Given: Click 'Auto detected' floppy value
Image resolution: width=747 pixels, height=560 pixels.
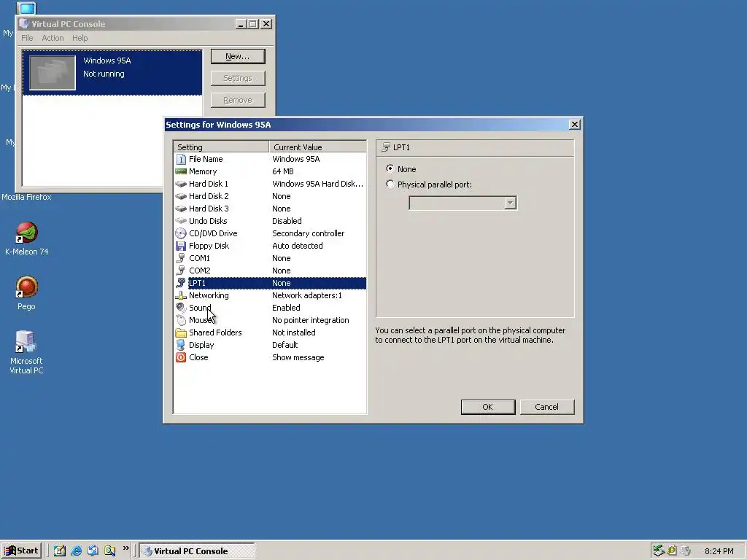Looking at the screenshot, I should (298, 246).
